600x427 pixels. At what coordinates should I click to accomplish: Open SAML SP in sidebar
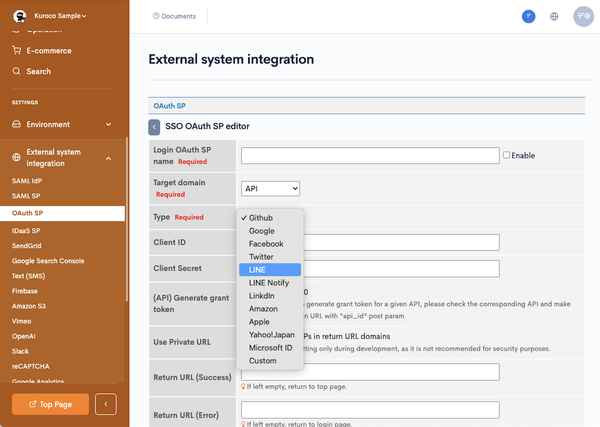[26, 196]
